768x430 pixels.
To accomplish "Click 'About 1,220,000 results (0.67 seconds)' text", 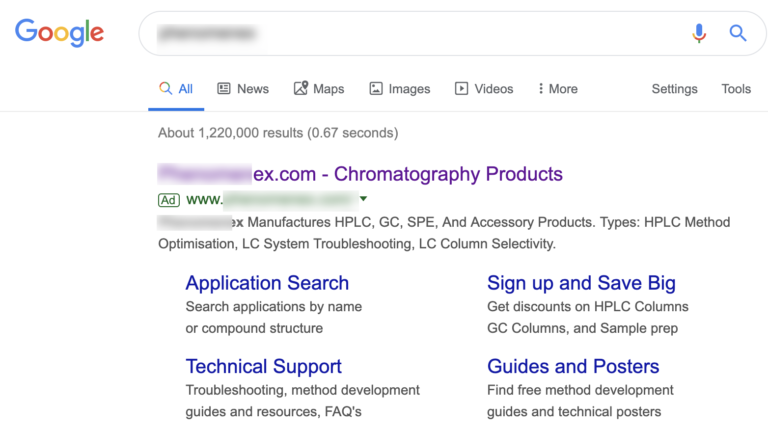I will click(x=278, y=133).
